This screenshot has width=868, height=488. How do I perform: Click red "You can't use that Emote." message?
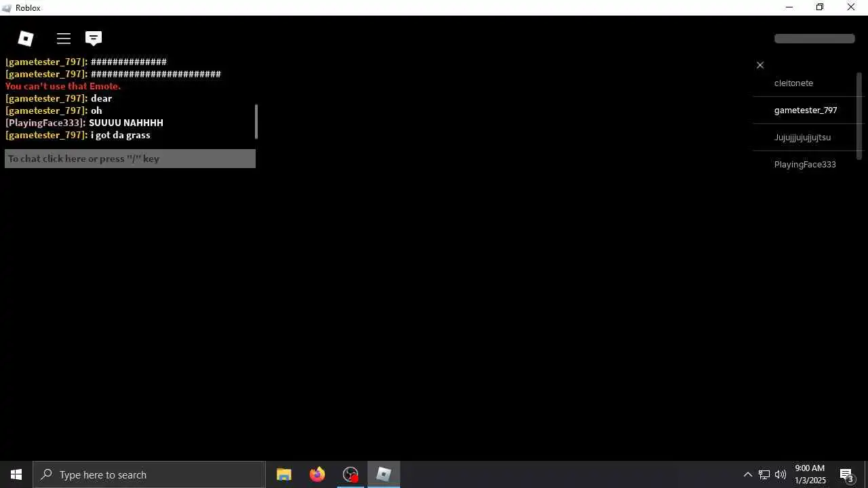(63, 86)
